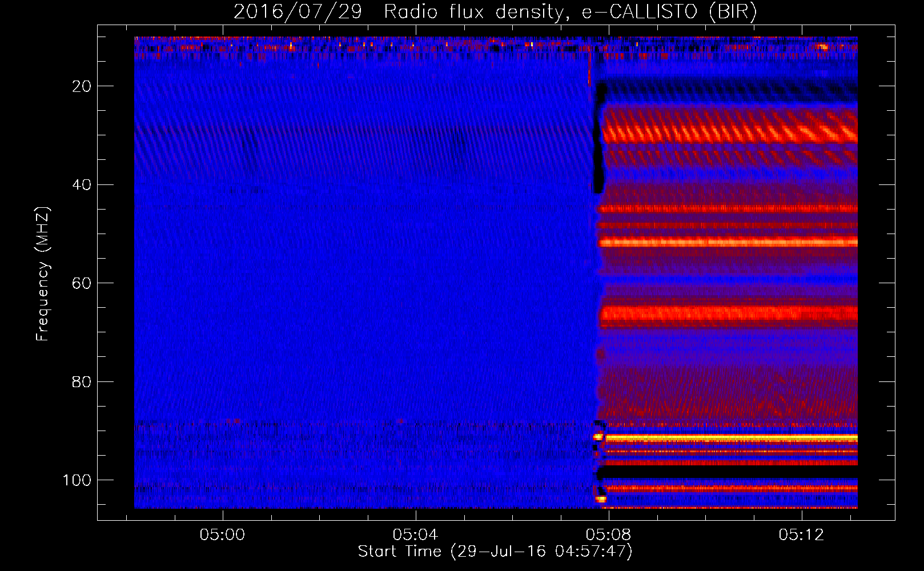Click the wide red band near 66 MHz
The image size is (924, 571).
728,313
